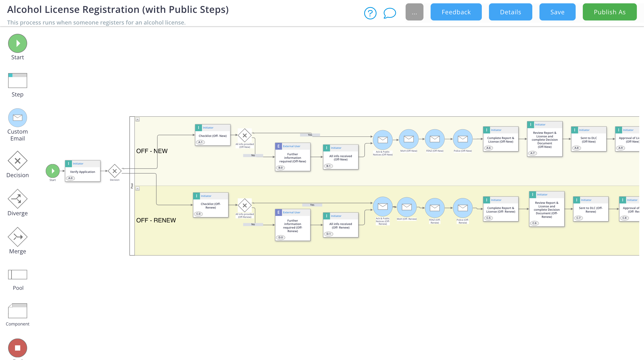Open the ellipsis more options menu
The height and width of the screenshot is (360, 644).
414,12
